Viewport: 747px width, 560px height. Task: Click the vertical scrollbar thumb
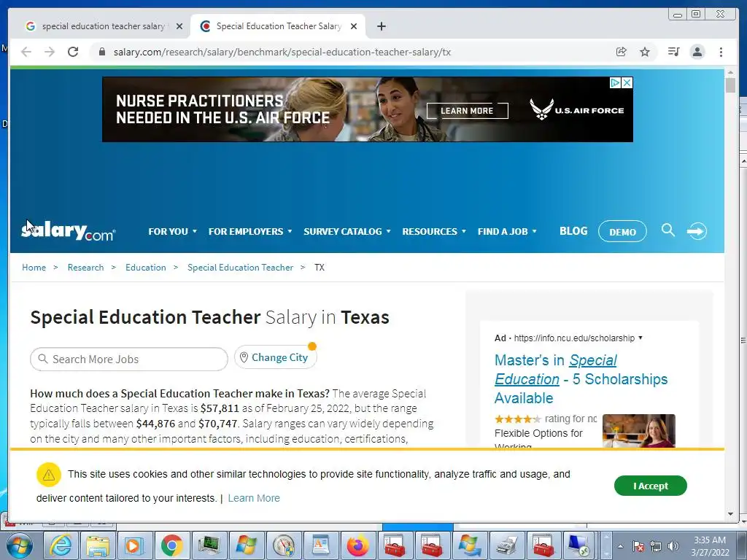click(730, 86)
